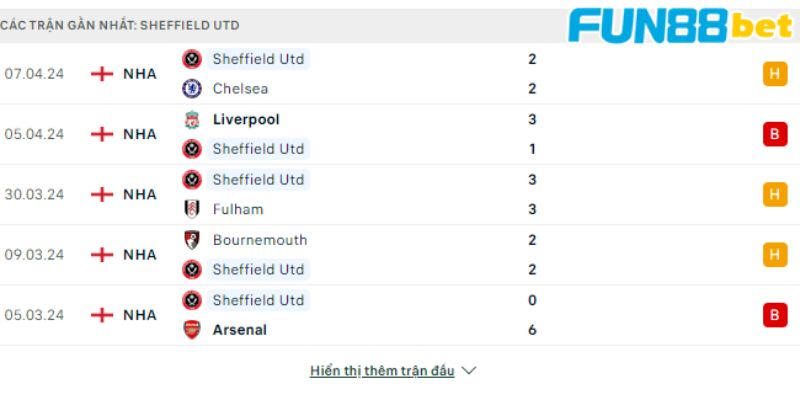800x400 pixels.
Task: Click the Liverpool club crest icon
Action: tap(192, 119)
